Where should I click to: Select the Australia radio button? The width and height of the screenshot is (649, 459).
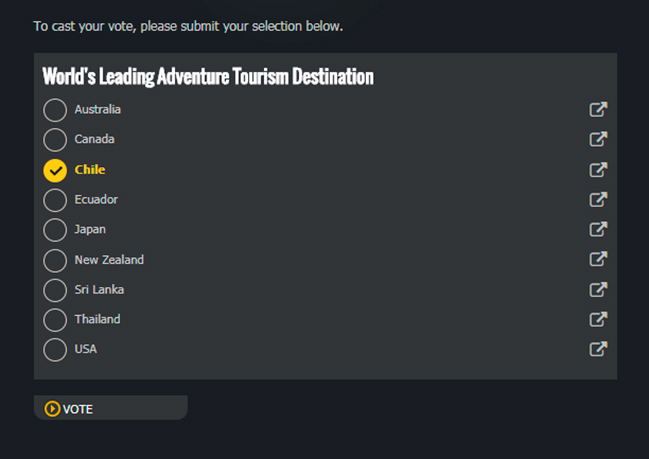(x=55, y=110)
